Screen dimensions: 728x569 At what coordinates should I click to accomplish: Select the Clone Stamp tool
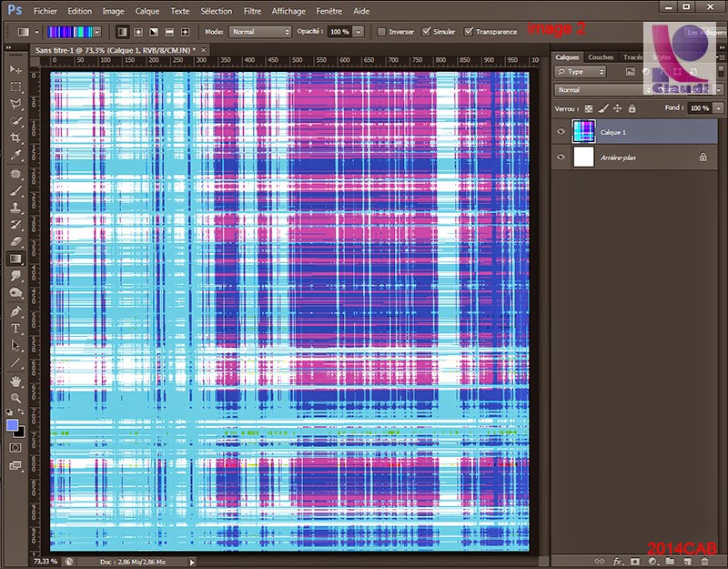[15, 208]
